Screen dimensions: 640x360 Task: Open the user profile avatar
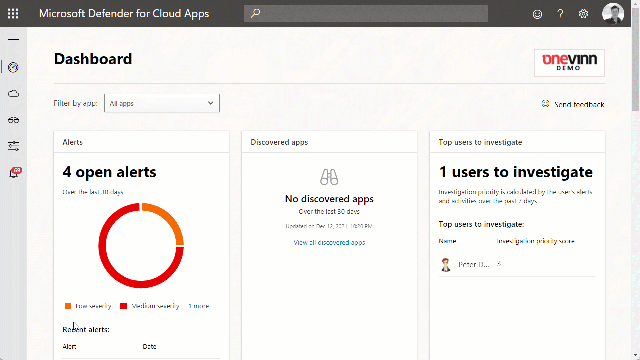(x=613, y=13)
